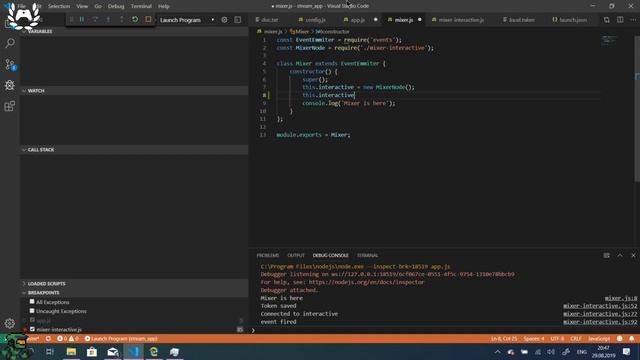Screen dimensions: 640x360
Task: Open the Terminal menu
Action: [141, 6]
